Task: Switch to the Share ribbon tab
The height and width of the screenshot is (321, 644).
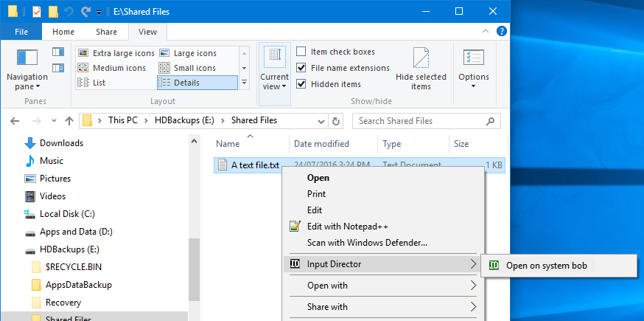Action: click(x=106, y=32)
